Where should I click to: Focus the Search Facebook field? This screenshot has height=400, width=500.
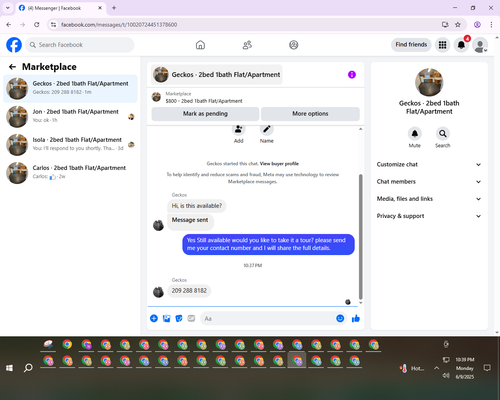click(80, 45)
